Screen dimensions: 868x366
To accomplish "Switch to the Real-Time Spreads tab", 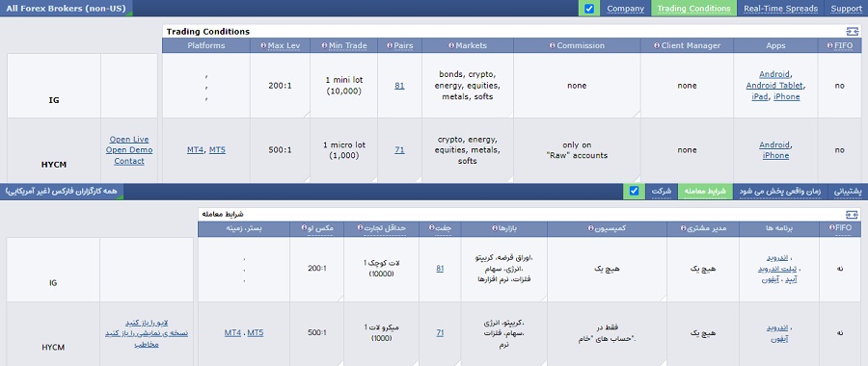I will [x=780, y=9].
